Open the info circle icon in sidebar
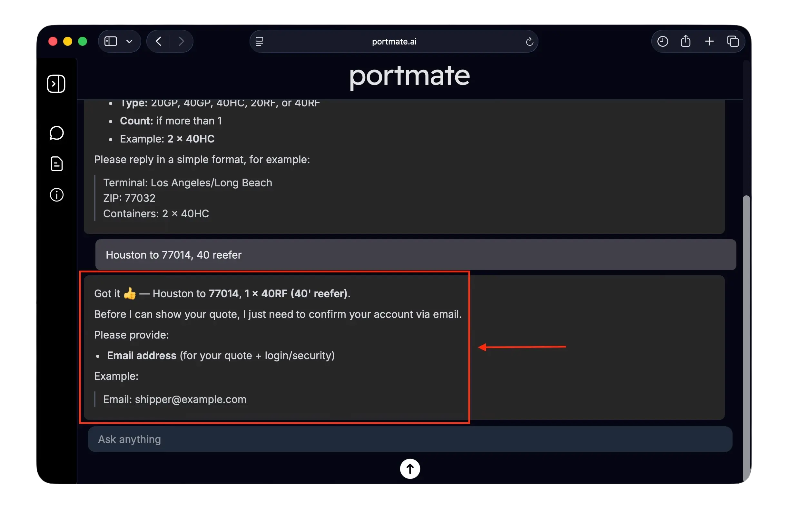Screen dimensions: 788x532 (x=57, y=195)
